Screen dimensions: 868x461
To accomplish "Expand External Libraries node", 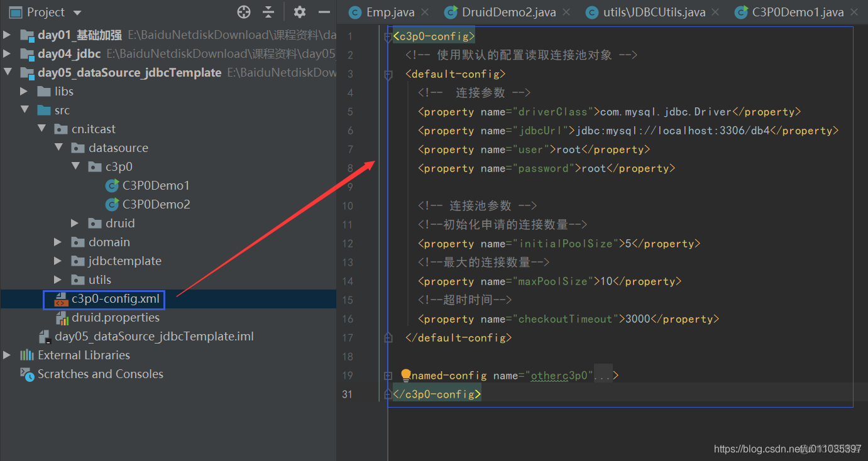I will click(8, 355).
